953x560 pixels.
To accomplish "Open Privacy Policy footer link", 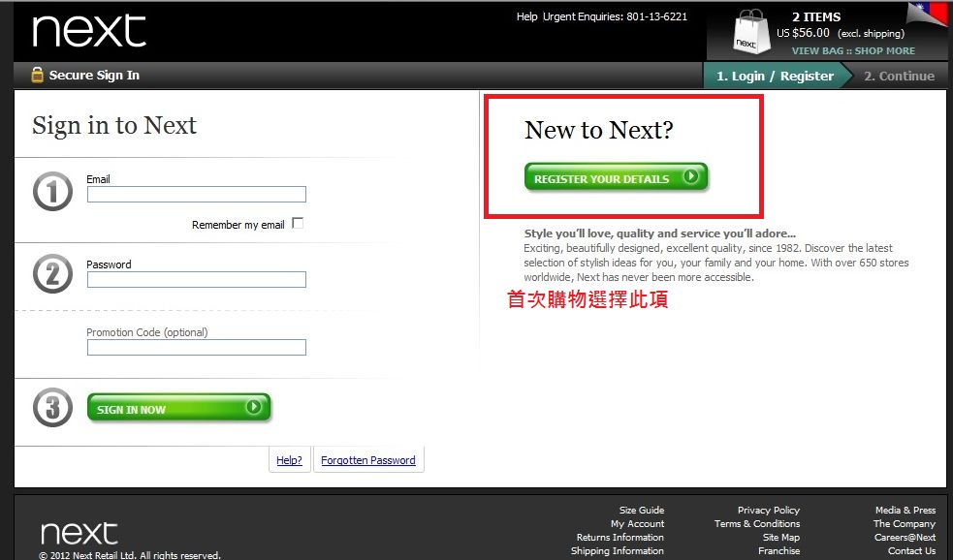I will (769, 511).
